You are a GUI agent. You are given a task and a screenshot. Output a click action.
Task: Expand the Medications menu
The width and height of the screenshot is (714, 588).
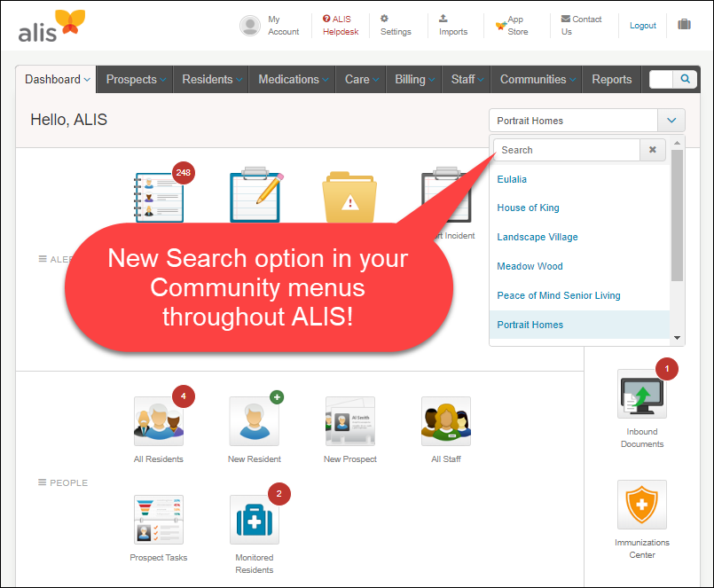(293, 79)
